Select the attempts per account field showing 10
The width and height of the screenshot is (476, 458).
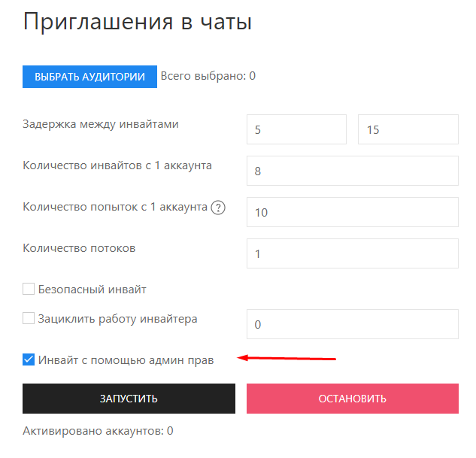pos(352,212)
